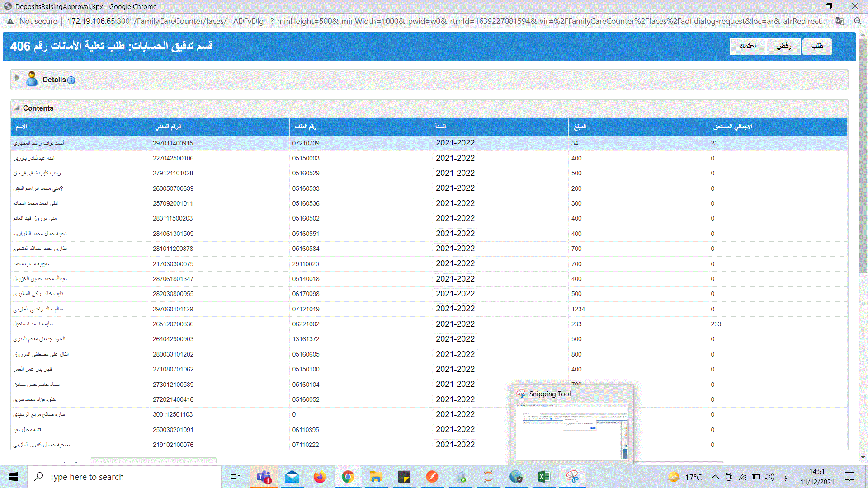
Task: Select file number 05160104 cell
Action: click(359, 385)
